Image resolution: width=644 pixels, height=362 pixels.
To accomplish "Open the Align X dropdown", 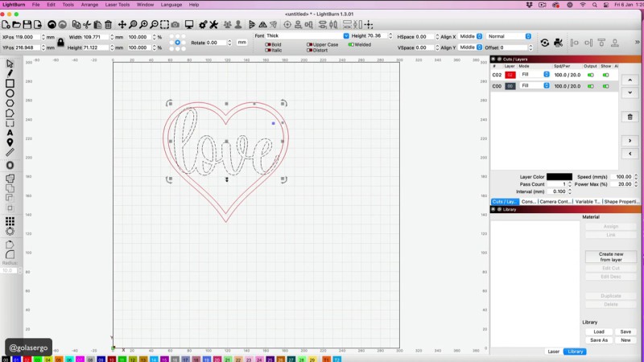I will click(x=469, y=36).
